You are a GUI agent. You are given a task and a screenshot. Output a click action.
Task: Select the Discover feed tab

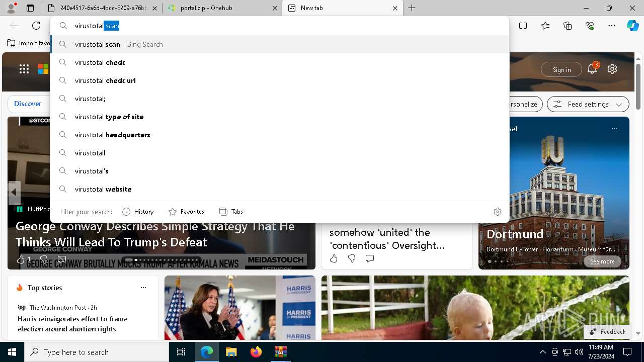(x=28, y=104)
